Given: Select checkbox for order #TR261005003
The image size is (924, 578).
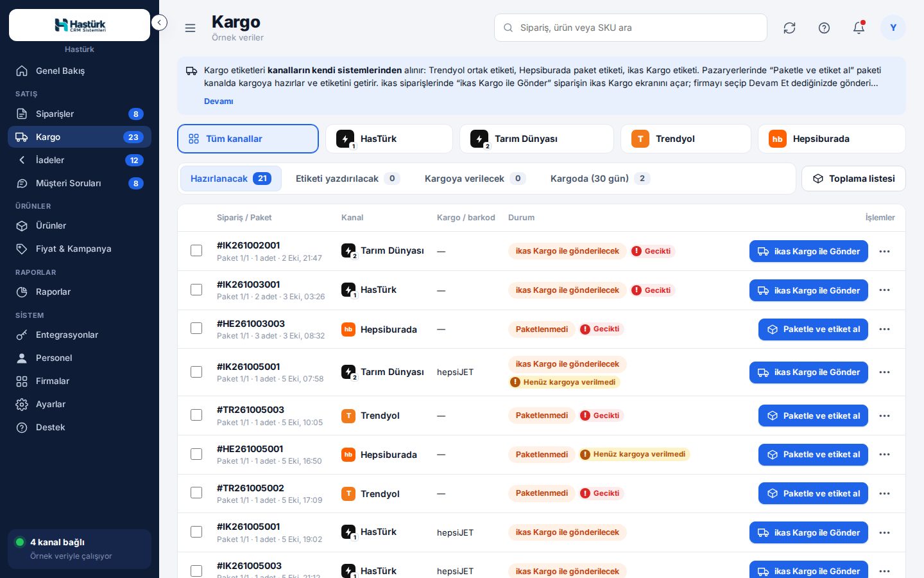Looking at the screenshot, I should pos(196,415).
